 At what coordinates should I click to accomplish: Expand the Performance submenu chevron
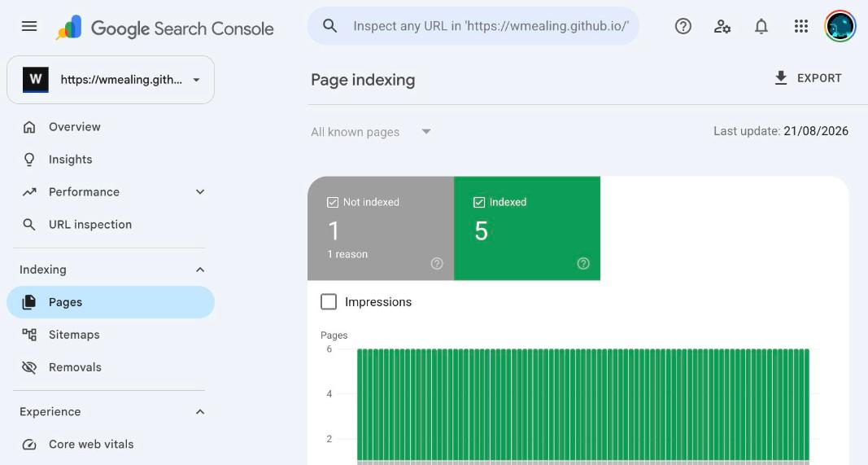click(x=200, y=191)
